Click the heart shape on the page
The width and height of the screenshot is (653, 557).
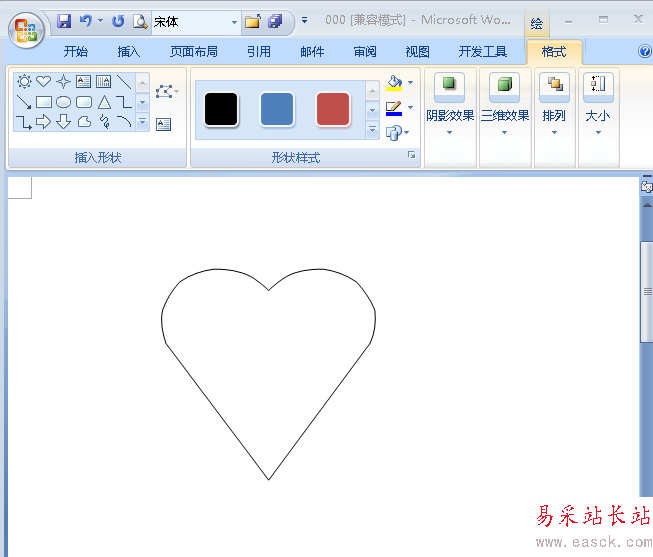[269, 374]
